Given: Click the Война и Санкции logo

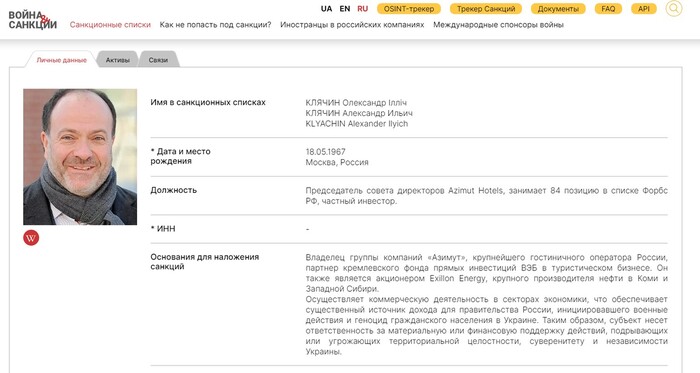Looking at the screenshot, I should [x=33, y=20].
